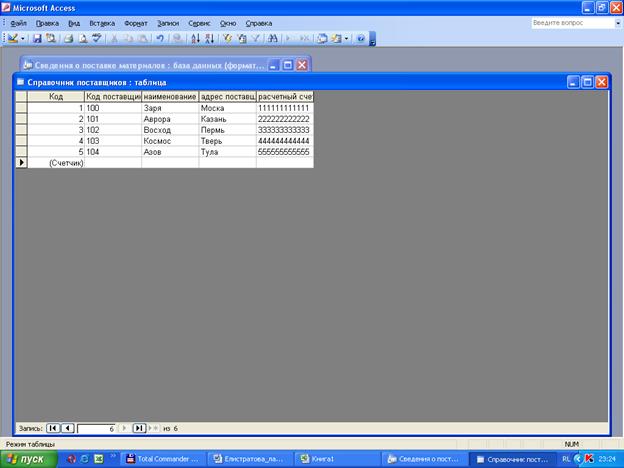624x468 pixels.
Task: Click the New Record toolbar icon
Action: point(289,39)
